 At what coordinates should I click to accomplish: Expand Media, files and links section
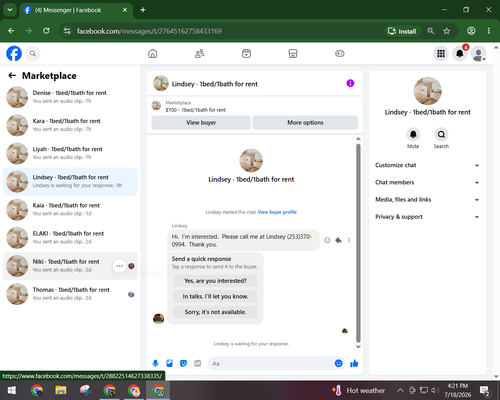pyautogui.click(x=427, y=200)
